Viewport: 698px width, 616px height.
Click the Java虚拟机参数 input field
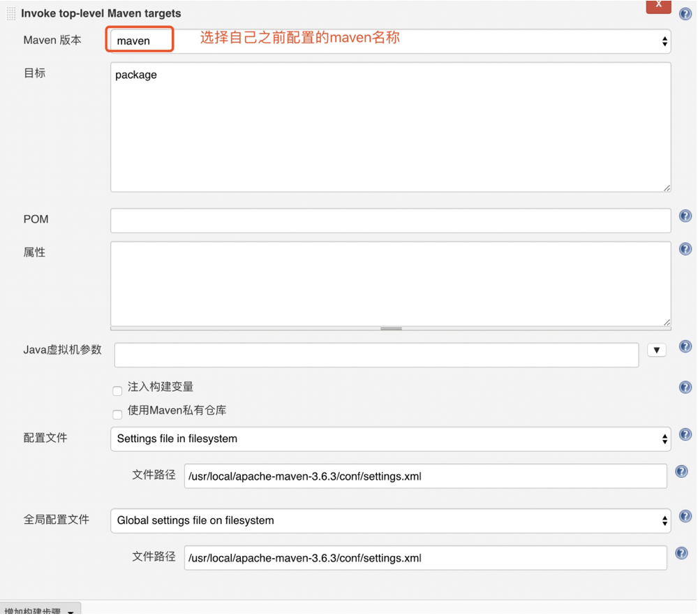coord(378,356)
